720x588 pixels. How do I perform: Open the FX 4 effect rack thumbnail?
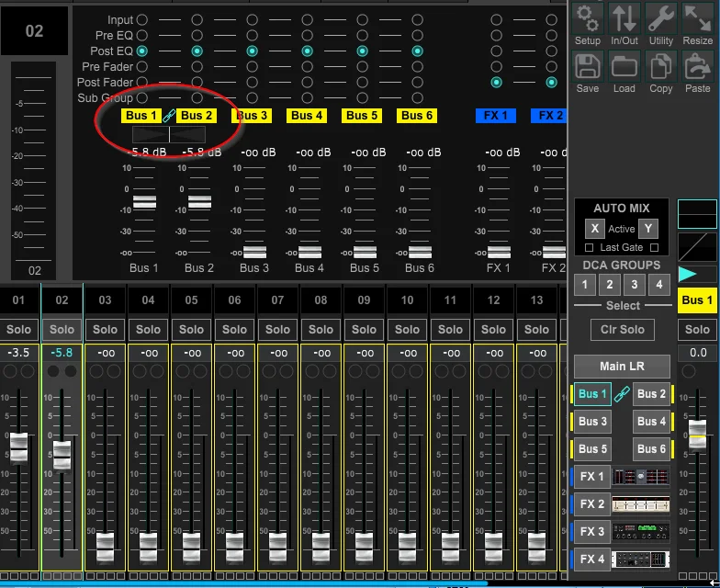click(x=641, y=560)
